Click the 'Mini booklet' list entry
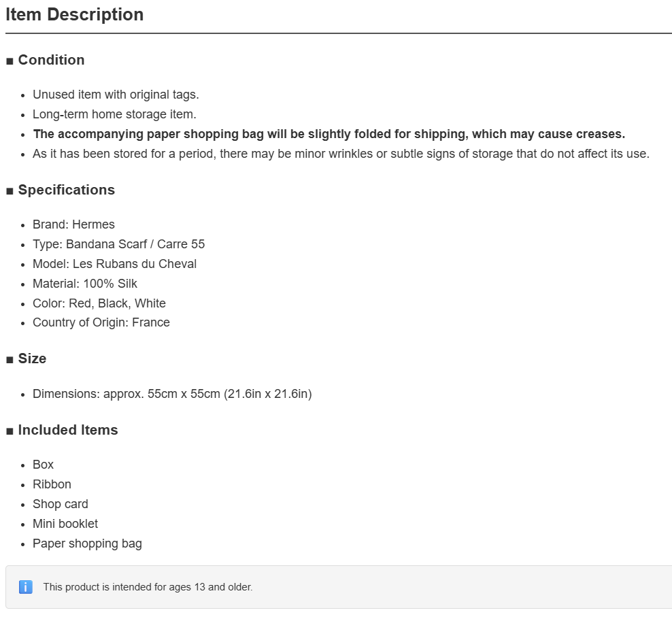The image size is (672, 619). pos(65,524)
